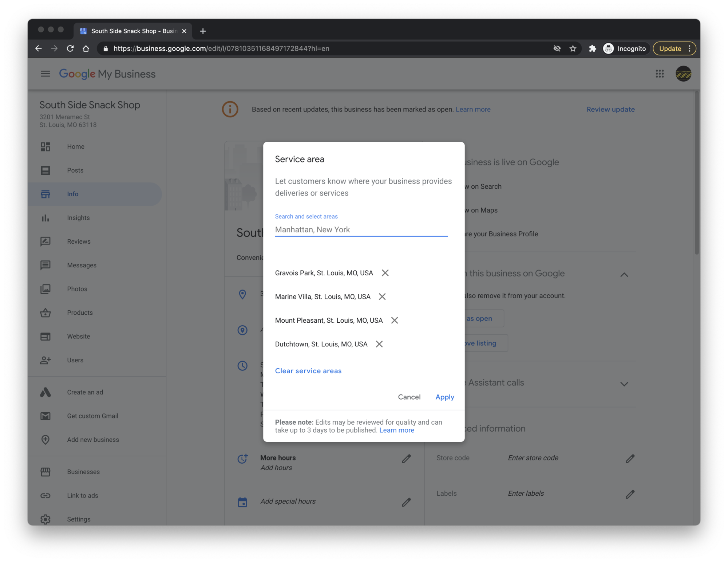This screenshot has height=562, width=728.
Task: Apply the service area changes
Action: (445, 397)
